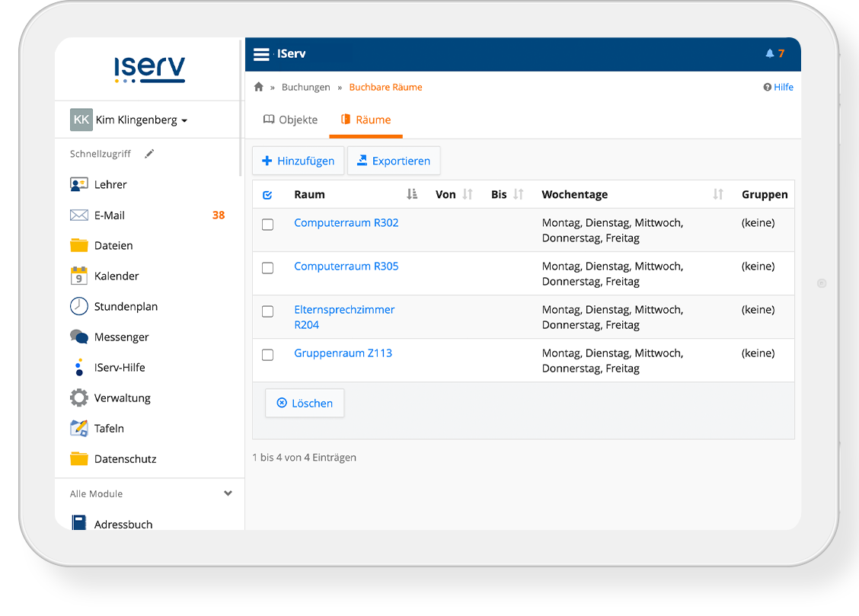The height and width of the screenshot is (616, 859).
Task: Click the Hinzufügen button
Action: point(298,161)
